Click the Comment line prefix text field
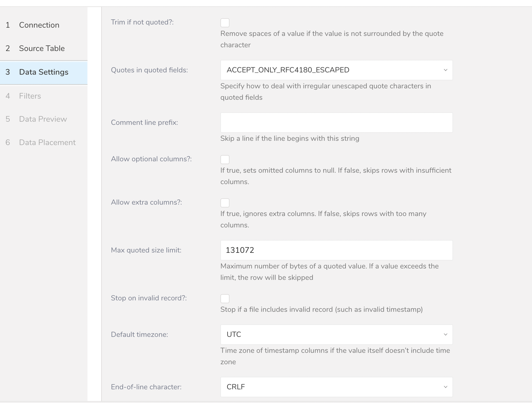Viewport: 532px width, 403px height. pyautogui.click(x=336, y=123)
